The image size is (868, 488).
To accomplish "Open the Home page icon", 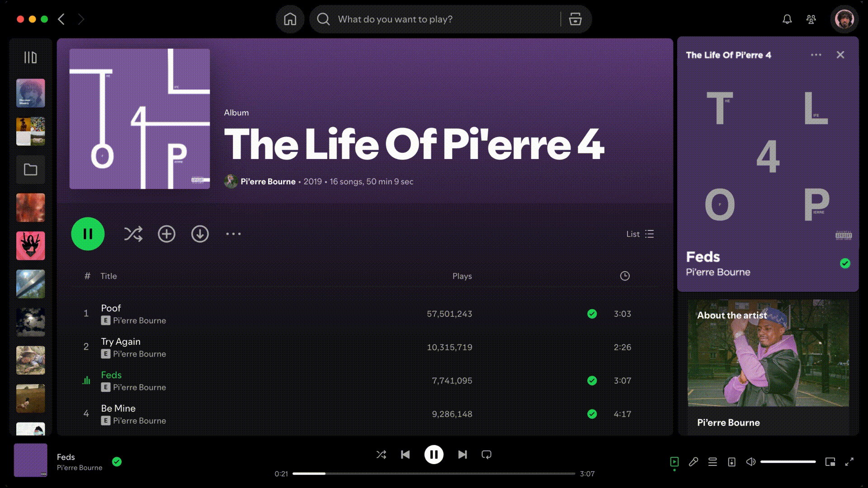I will [x=290, y=19].
